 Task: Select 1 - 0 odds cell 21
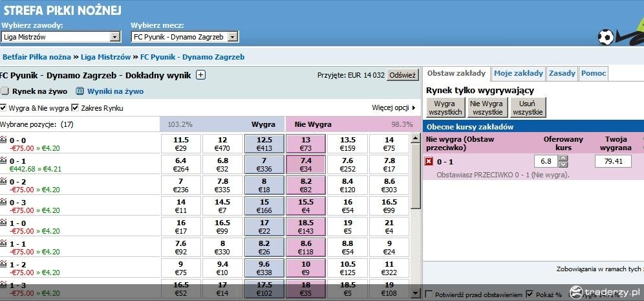[389, 227]
